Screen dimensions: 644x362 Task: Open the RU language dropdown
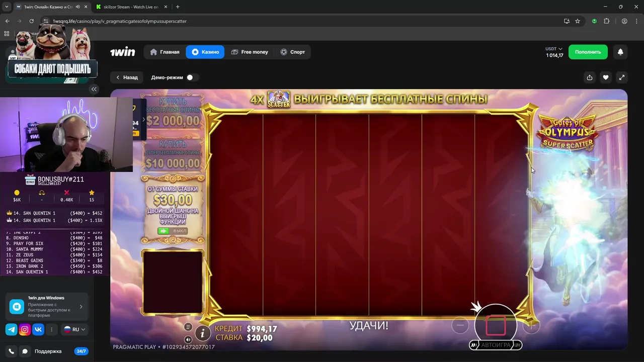tap(74, 329)
